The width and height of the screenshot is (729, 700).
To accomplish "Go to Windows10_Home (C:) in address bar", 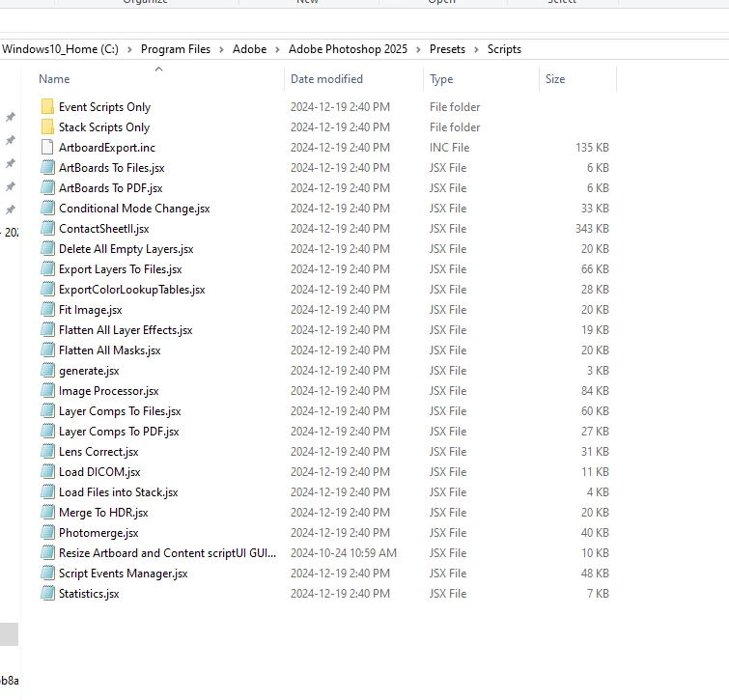I will tap(60, 49).
